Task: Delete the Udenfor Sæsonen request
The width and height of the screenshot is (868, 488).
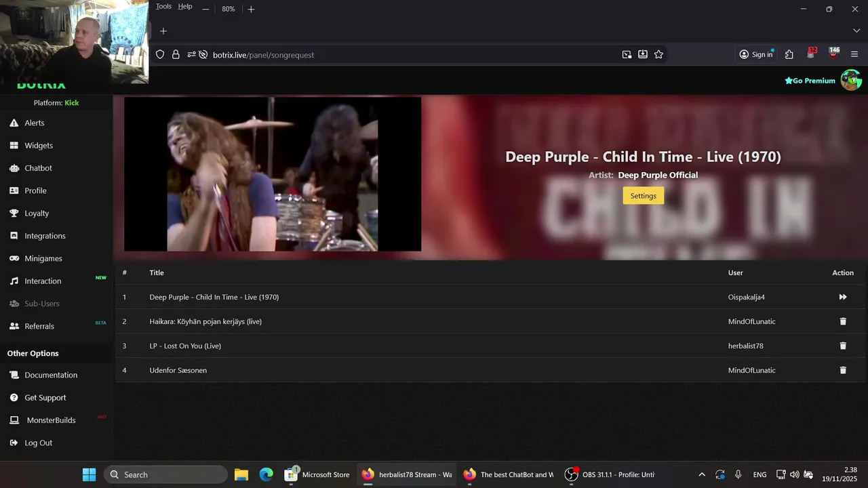Action: click(843, 370)
